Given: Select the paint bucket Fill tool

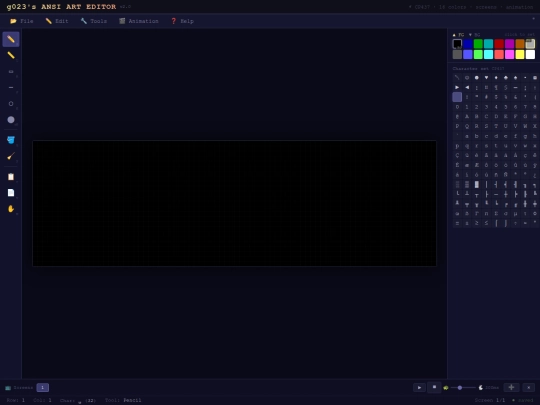Looking at the screenshot, I should (x=11, y=140).
